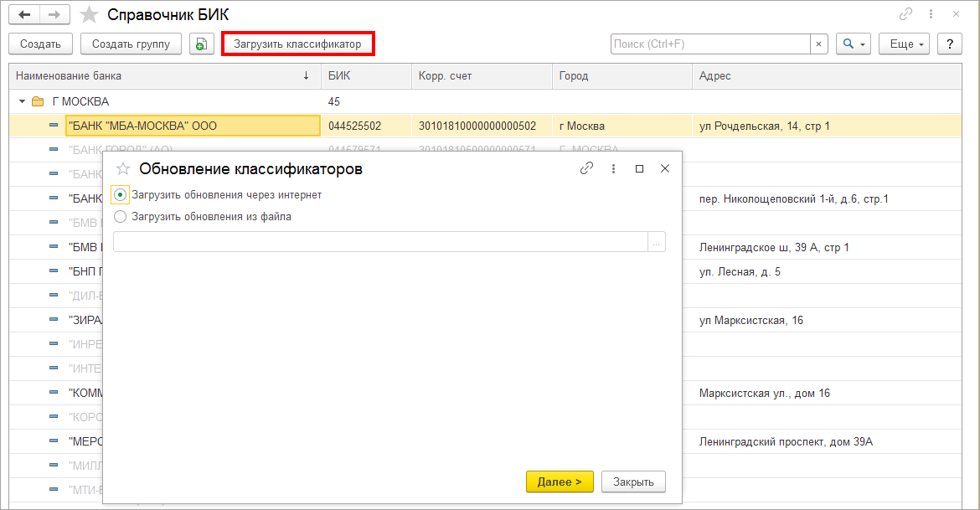Click the help question mark button
Image resolution: width=980 pixels, height=510 pixels.
click(949, 44)
